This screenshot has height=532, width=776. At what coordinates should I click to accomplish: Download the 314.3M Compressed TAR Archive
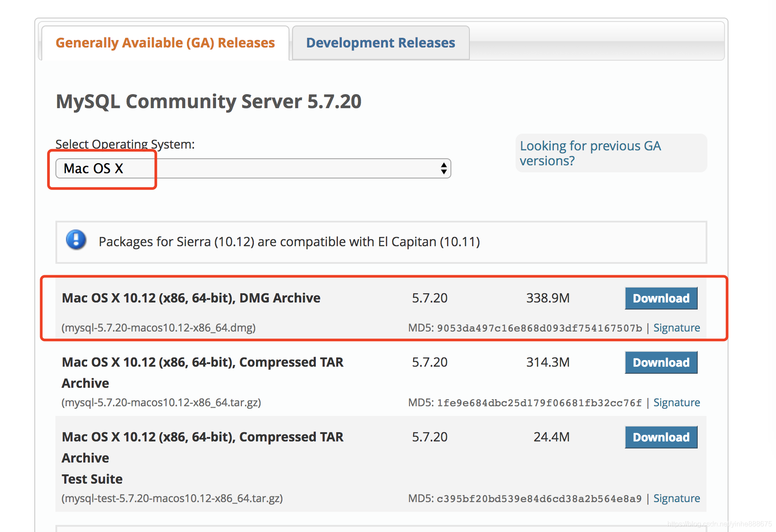[661, 362]
